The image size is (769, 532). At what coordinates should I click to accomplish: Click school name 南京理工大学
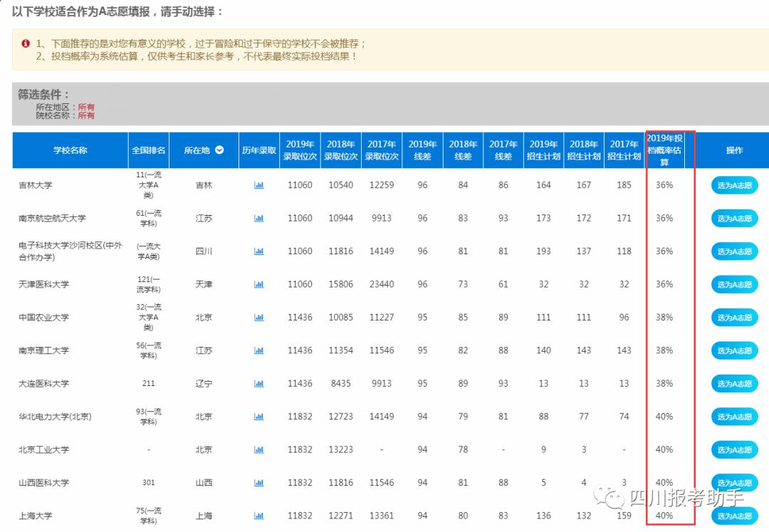point(43,350)
